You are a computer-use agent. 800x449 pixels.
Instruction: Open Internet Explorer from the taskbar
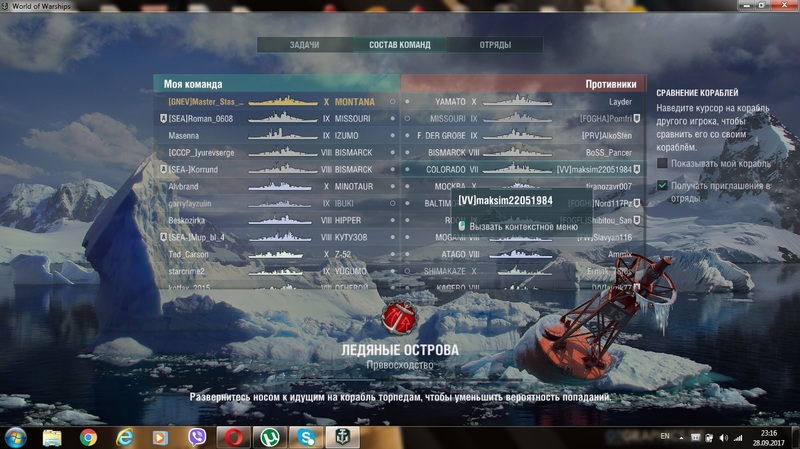[124, 437]
